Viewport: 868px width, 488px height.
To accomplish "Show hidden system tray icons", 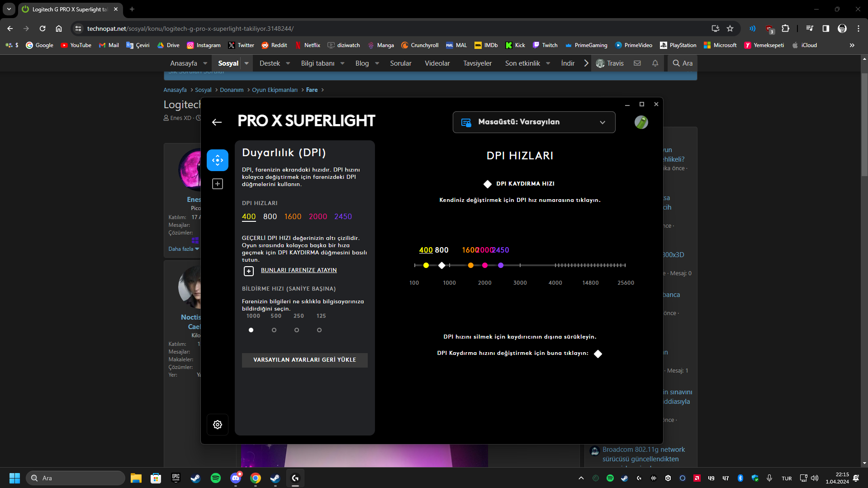I will (581, 478).
